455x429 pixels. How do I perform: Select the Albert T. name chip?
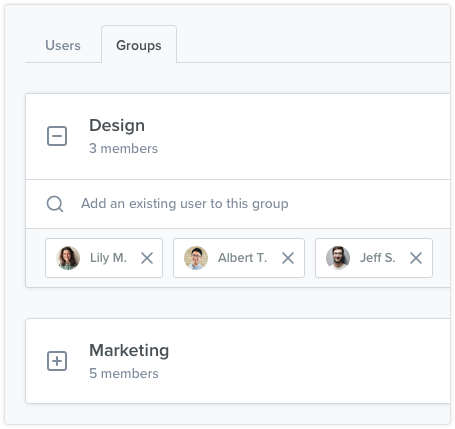(x=239, y=258)
